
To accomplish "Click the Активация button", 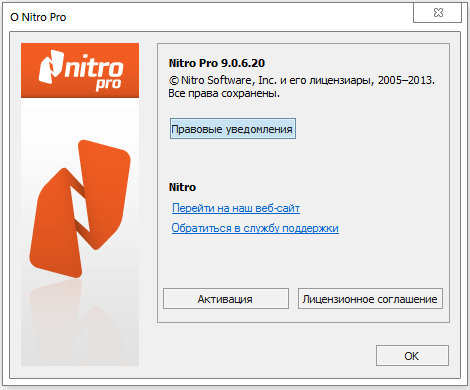I will [x=226, y=299].
